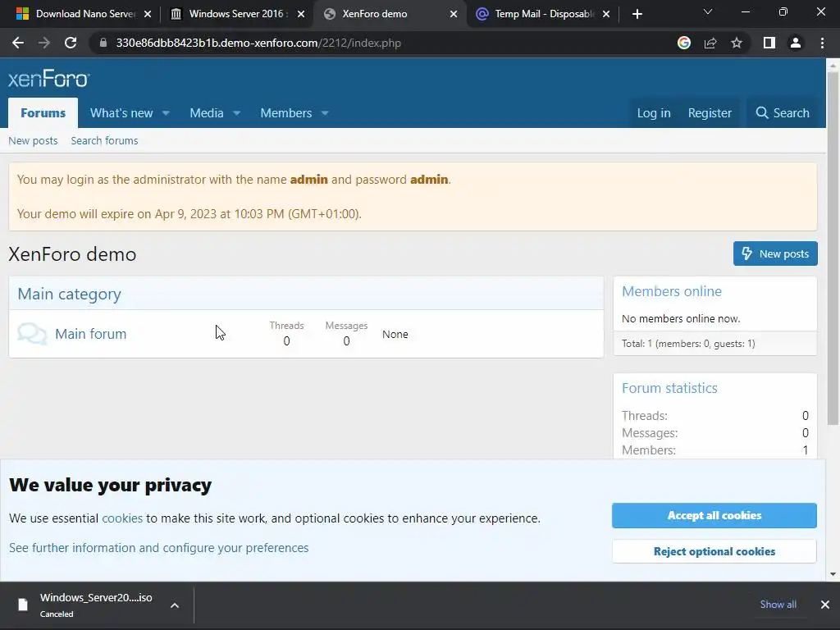Expand the What's new dropdown arrow
The image size is (840, 630).
166,113
